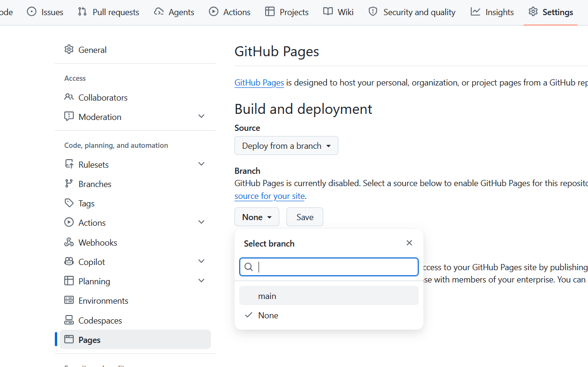Expand the Moderation section chevron

[x=201, y=116]
